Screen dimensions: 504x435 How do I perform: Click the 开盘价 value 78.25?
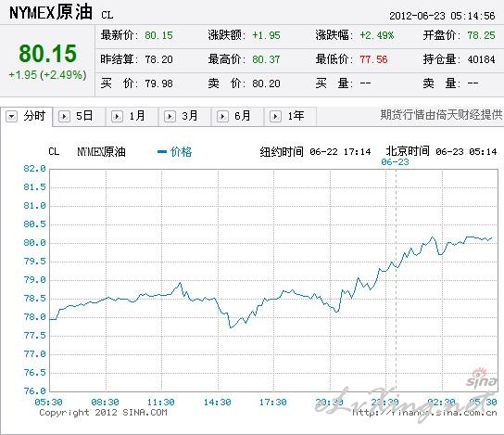481,35
